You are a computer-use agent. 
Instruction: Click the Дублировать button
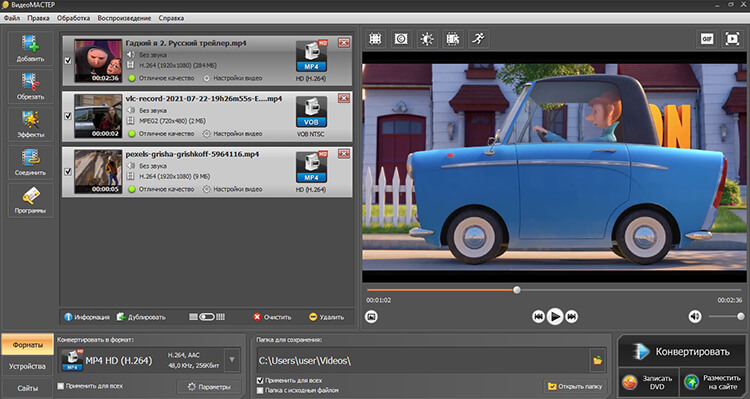(x=141, y=317)
